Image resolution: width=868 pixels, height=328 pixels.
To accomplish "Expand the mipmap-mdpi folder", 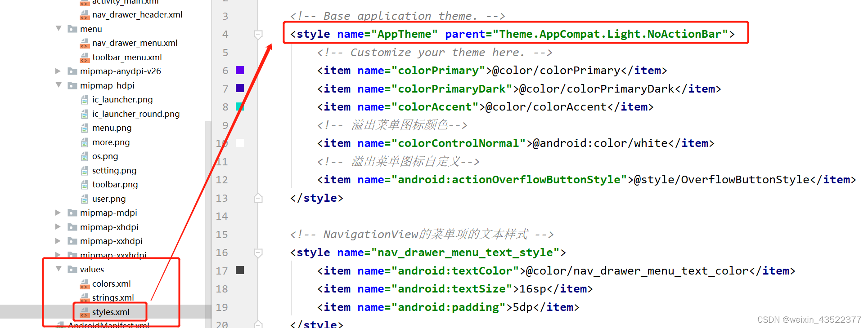I will point(58,213).
